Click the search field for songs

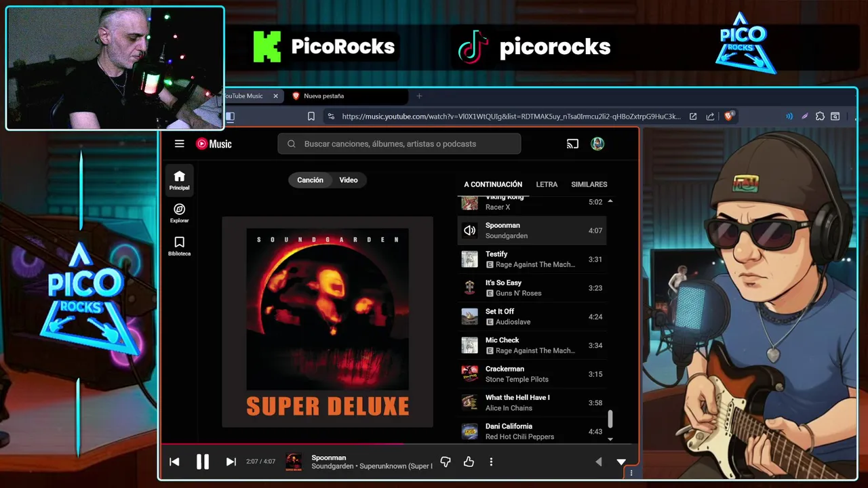399,144
